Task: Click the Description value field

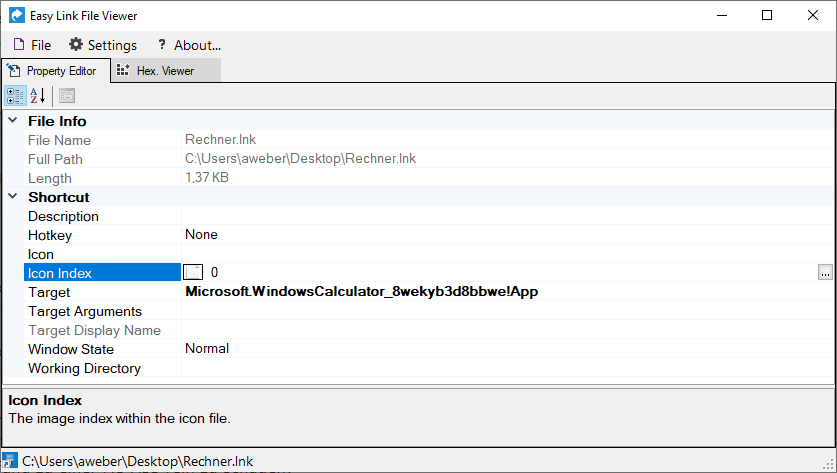Action: pyautogui.click(x=500, y=216)
